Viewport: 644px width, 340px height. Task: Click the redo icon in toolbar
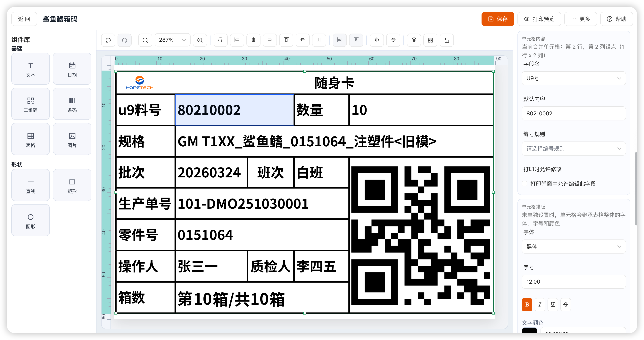(x=125, y=40)
